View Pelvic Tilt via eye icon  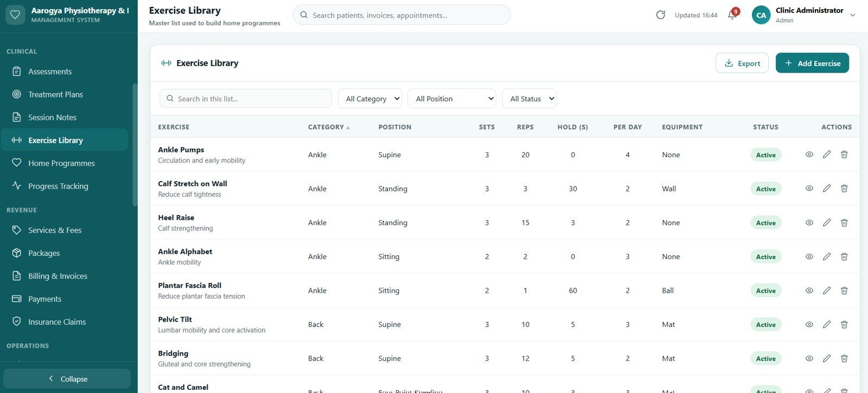pos(809,325)
